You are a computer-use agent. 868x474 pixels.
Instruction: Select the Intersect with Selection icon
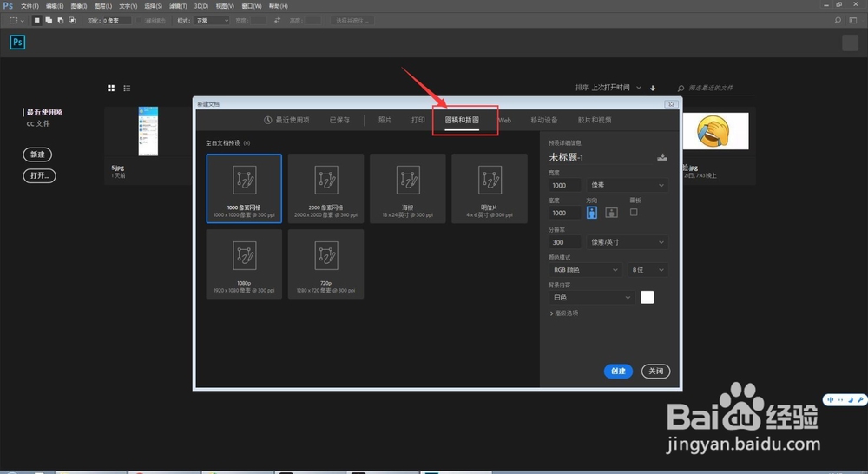pyautogui.click(x=72, y=21)
